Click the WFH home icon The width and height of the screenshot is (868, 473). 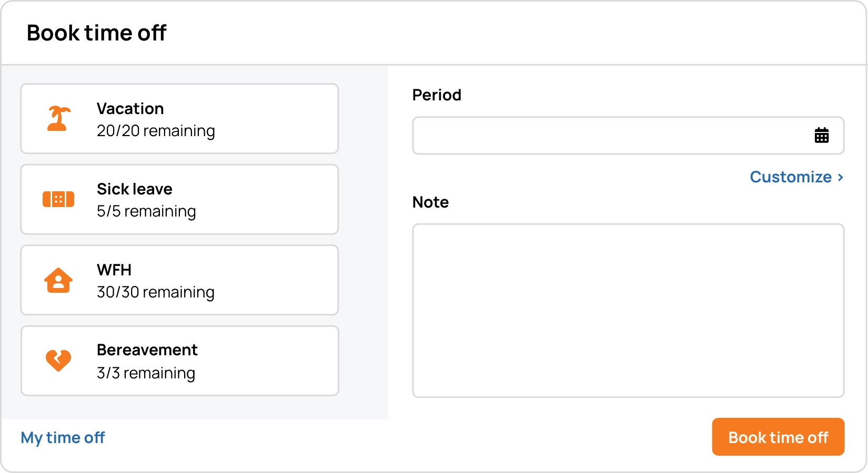click(59, 280)
